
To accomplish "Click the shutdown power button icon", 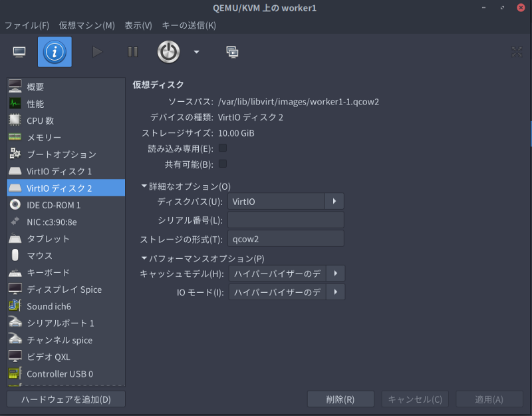I will pos(168,52).
